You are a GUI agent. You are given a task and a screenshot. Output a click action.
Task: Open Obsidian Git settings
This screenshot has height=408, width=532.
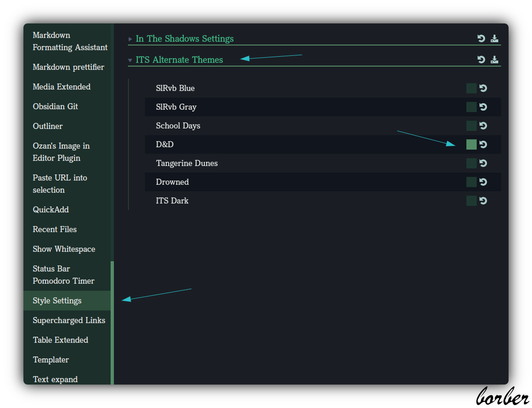click(55, 106)
